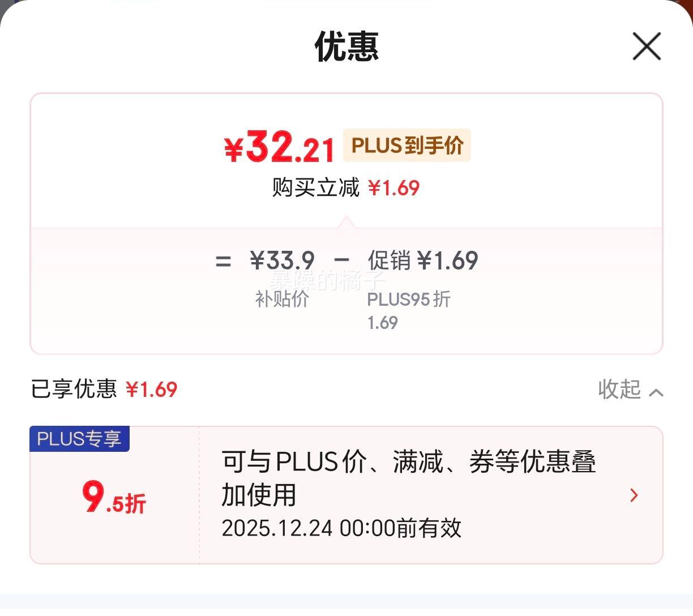Screen dimensions: 693x616
Task: Tap the small triangle pointer under 购买立减
Action: pyautogui.click(x=346, y=223)
